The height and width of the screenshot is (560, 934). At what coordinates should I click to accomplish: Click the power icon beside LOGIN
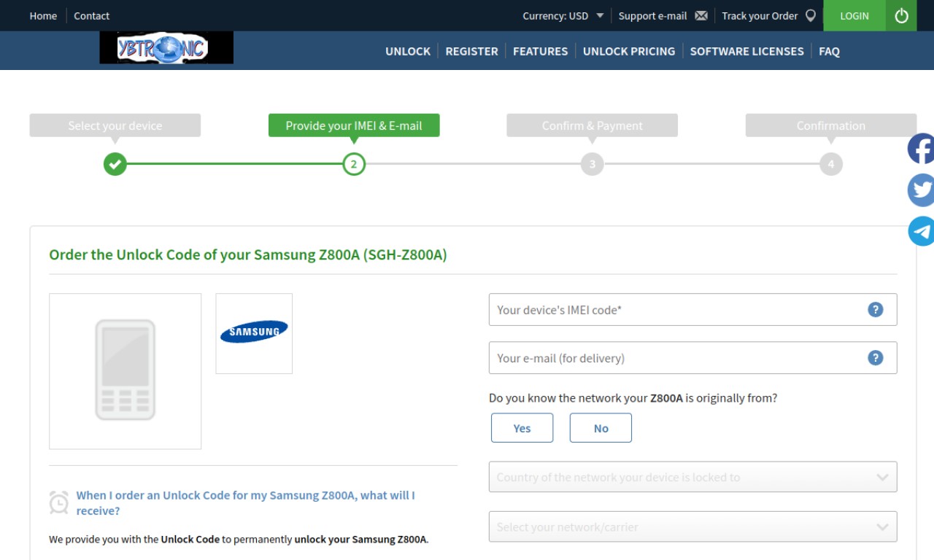[901, 15]
